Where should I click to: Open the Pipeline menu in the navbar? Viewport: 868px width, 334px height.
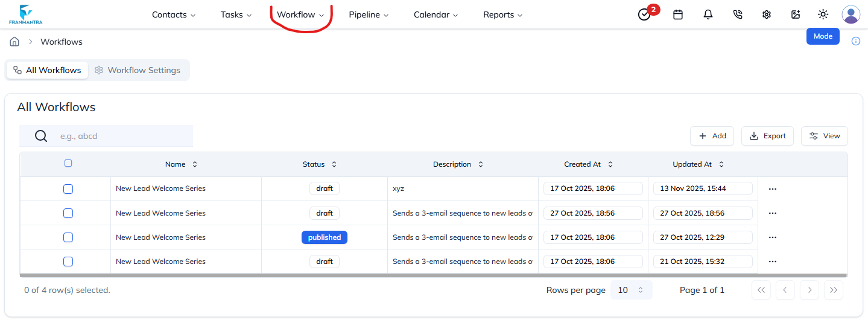click(x=369, y=14)
